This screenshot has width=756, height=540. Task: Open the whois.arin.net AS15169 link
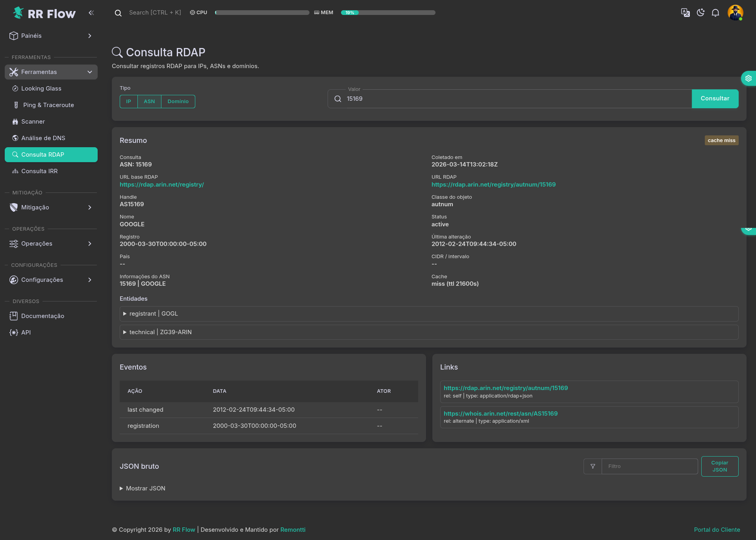coord(500,414)
